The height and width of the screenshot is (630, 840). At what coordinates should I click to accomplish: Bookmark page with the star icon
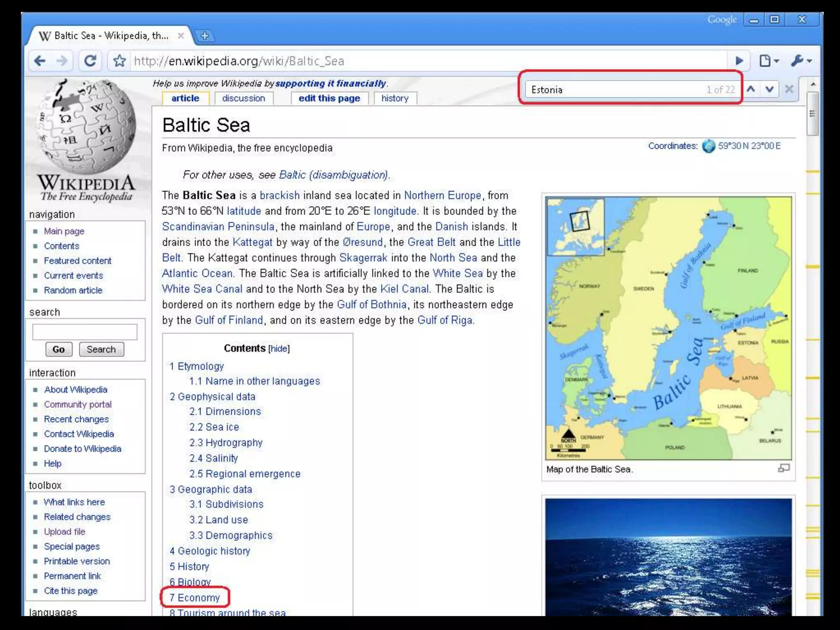coord(119,61)
